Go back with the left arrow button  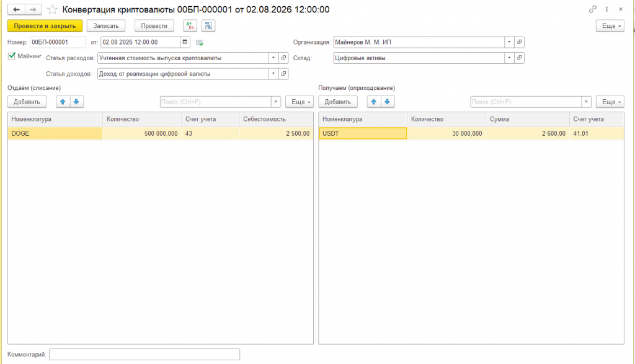[x=16, y=9]
